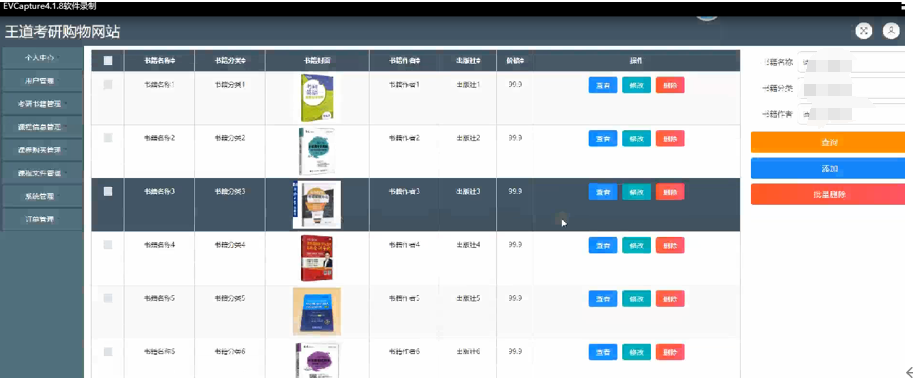Open the blue book cover in 书籍分类5 row

click(x=317, y=311)
